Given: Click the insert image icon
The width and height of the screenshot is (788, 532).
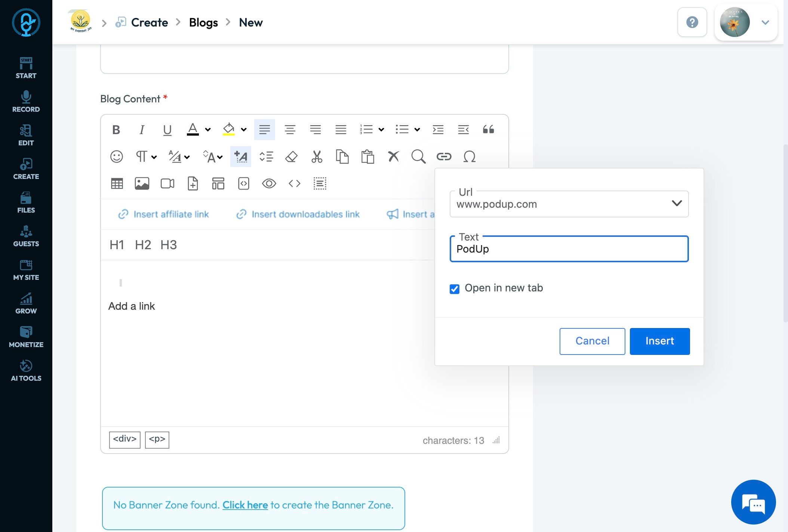Looking at the screenshot, I should (x=142, y=183).
